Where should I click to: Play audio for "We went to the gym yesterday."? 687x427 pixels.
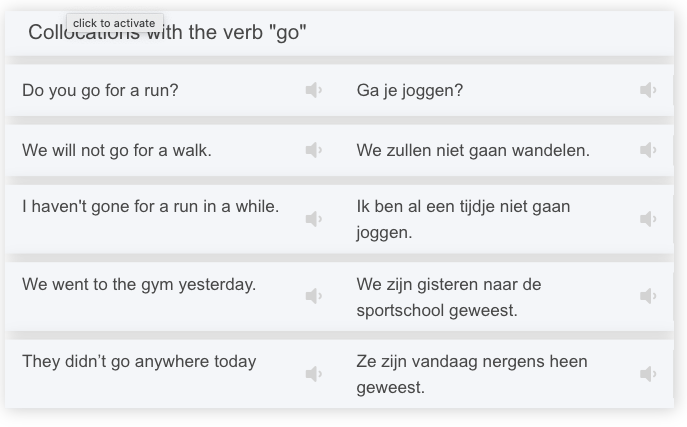coord(313,296)
